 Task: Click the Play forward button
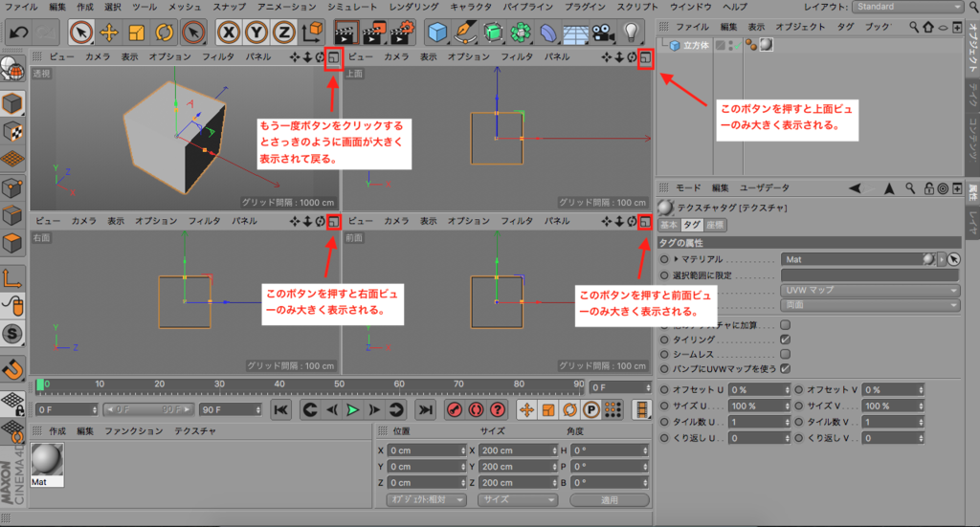(352, 409)
